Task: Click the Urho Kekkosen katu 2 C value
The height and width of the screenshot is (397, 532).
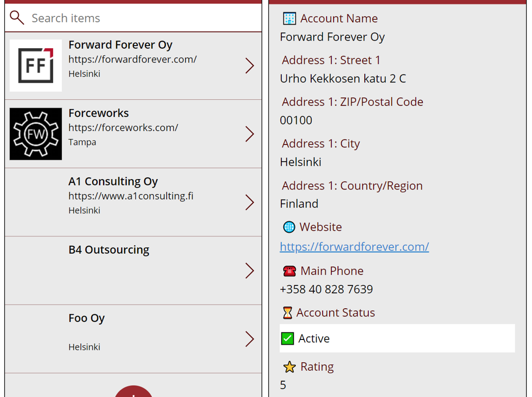Action: click(x=343, y=79)
